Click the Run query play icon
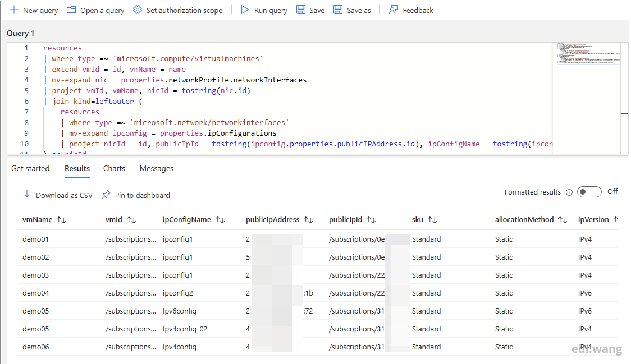The width and height of the screenshot is (631, 364). tap(245, 10)
